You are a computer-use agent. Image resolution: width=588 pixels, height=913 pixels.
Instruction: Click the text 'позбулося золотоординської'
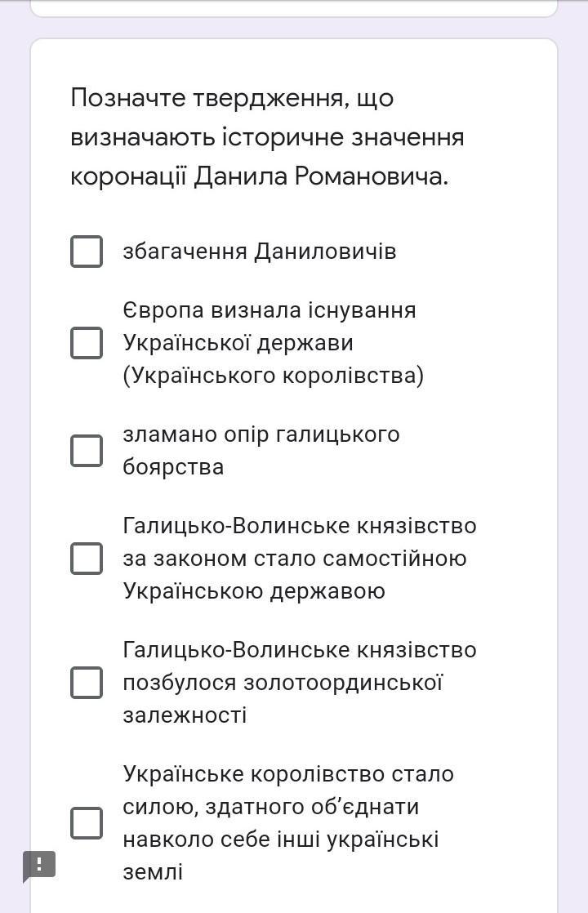(283, 683)
